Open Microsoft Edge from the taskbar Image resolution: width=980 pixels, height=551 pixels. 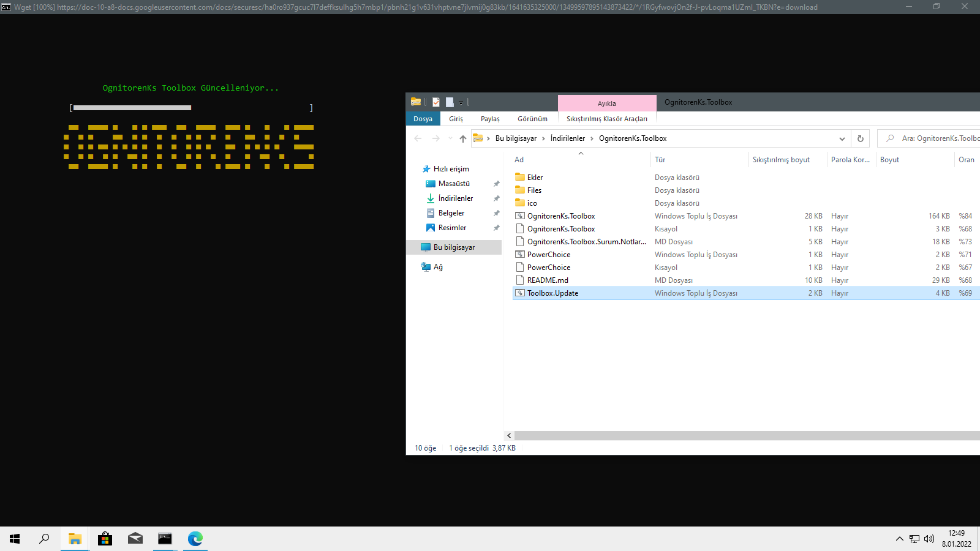195,539
